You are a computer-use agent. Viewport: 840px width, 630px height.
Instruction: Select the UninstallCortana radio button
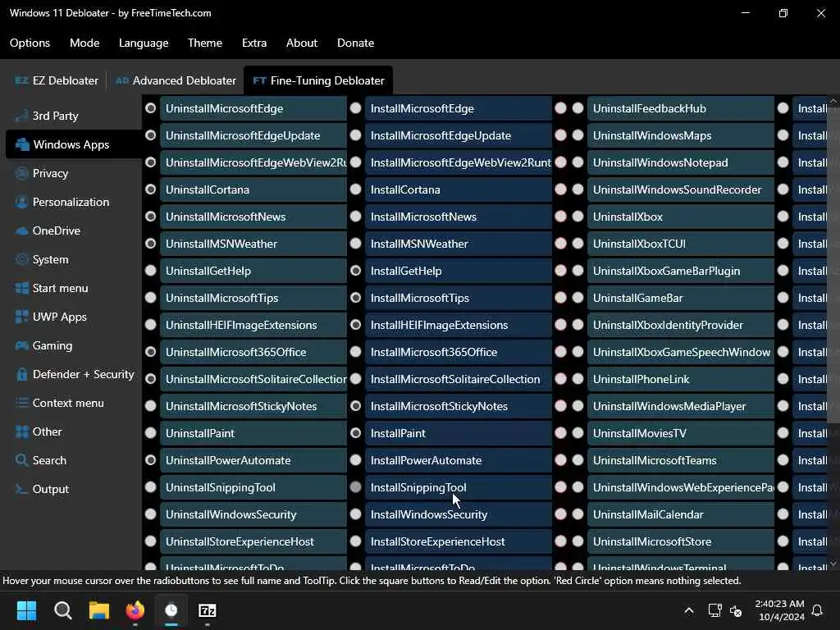point(151,189)
